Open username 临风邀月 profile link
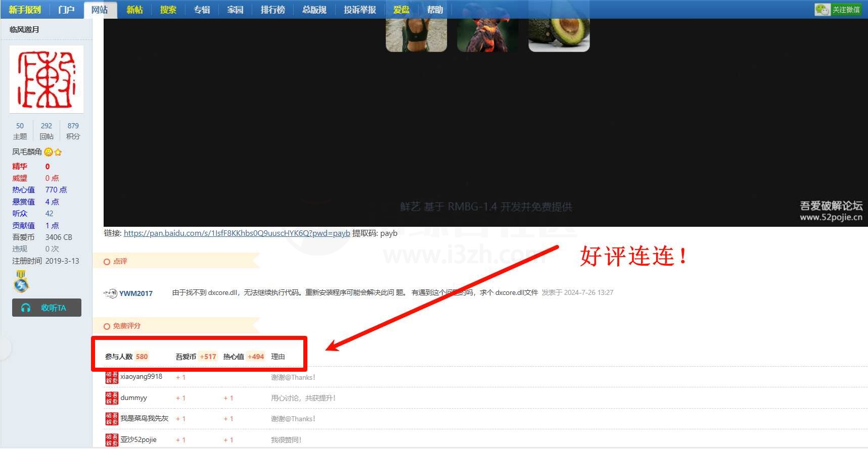The height and width of the screenshot is (449, 868). 24,29
